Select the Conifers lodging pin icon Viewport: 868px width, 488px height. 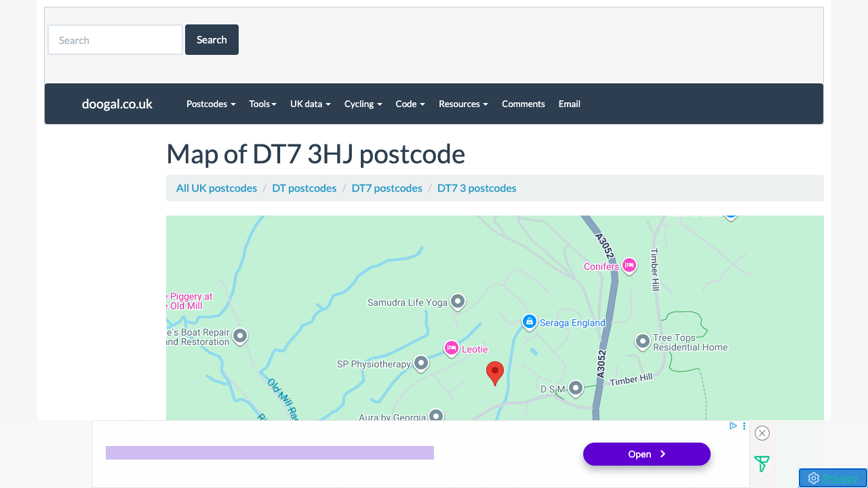pyautogui.click(x=629, y=266)
